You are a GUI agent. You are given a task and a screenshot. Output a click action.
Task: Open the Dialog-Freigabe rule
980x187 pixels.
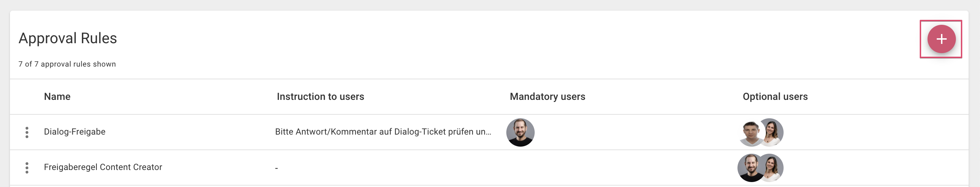coord(74,132)
